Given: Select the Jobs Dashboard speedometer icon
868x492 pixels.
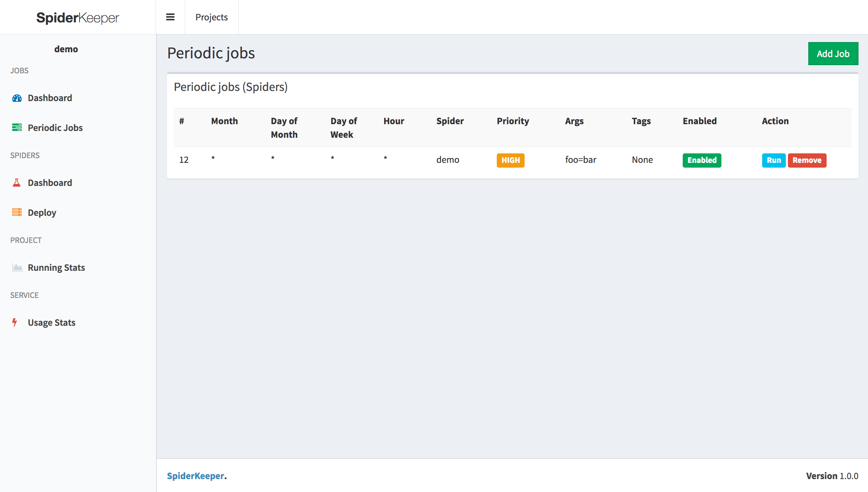Looking at the screenshot, I should (17, 98).
